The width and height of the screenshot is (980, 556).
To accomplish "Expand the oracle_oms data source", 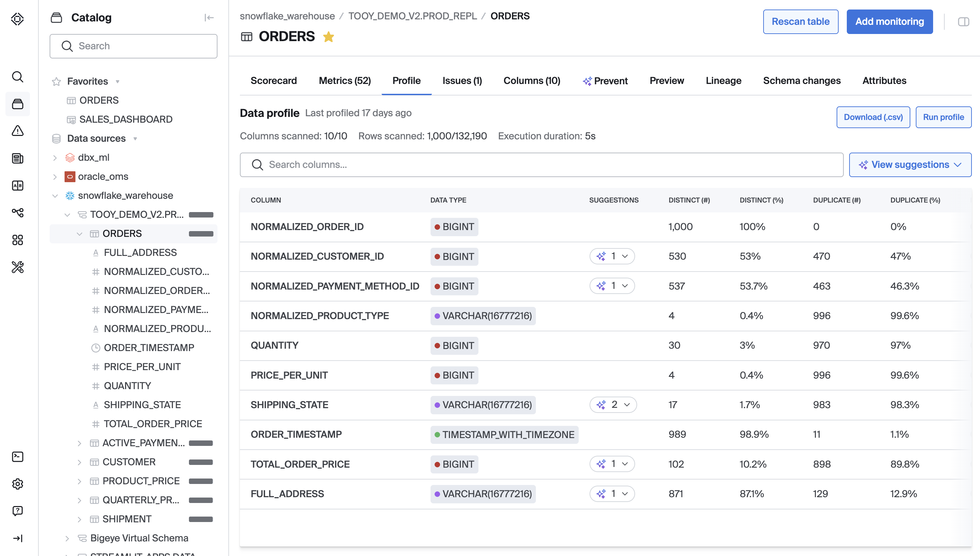I will point(55,176).
